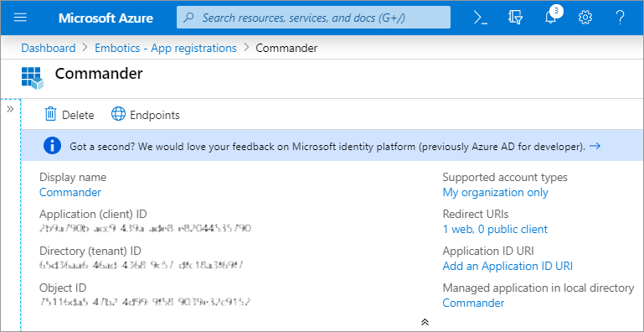
Task: Go to the Dashboard breadcrumb
Action: (x=49, y=48)
